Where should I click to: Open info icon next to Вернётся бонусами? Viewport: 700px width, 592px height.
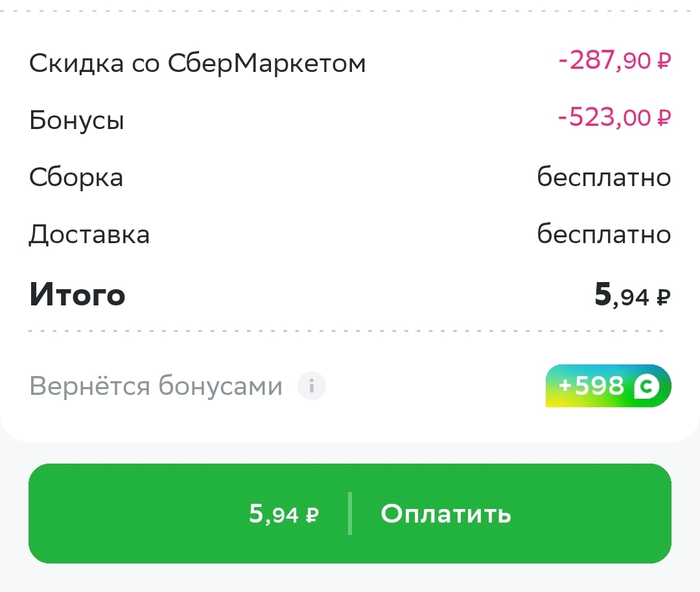point(312,386)
